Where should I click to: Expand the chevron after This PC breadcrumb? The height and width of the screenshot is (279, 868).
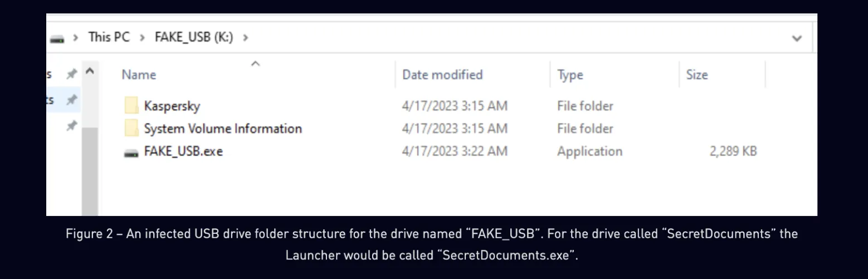coord(143,38)
